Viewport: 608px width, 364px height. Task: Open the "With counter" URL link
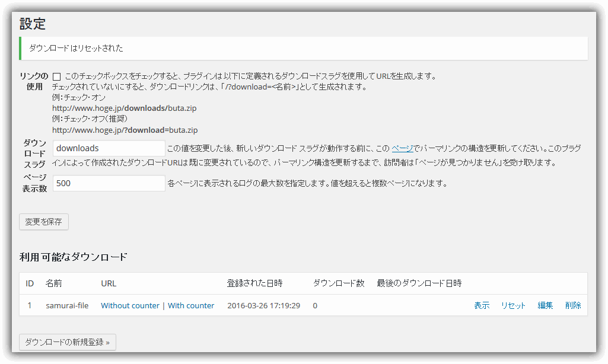(x=191, y=306)
